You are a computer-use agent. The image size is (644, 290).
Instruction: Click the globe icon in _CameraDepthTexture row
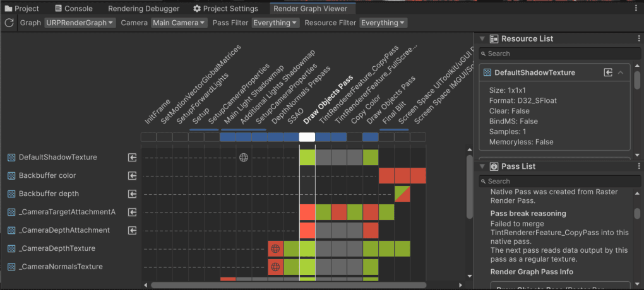(275, 248)
